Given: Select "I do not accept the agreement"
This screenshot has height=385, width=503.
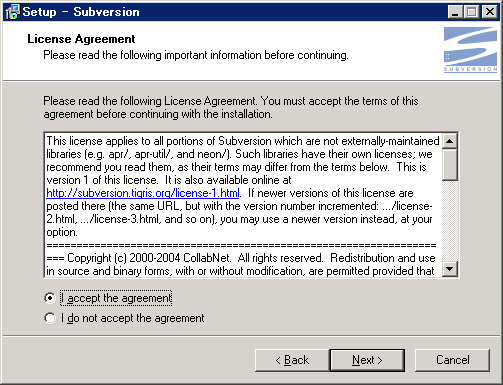Looking at the screenshot, I should point(50,318).
